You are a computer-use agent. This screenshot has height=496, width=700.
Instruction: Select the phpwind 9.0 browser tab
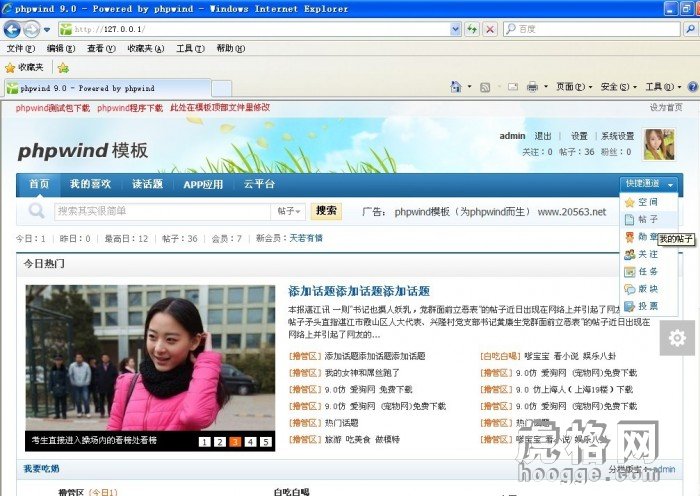pos(107,88)
